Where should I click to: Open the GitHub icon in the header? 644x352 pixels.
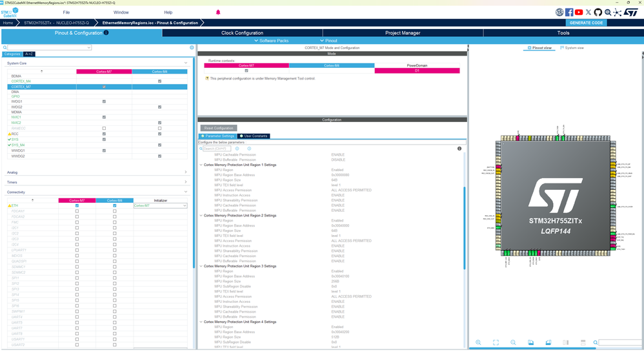point(598,12)
